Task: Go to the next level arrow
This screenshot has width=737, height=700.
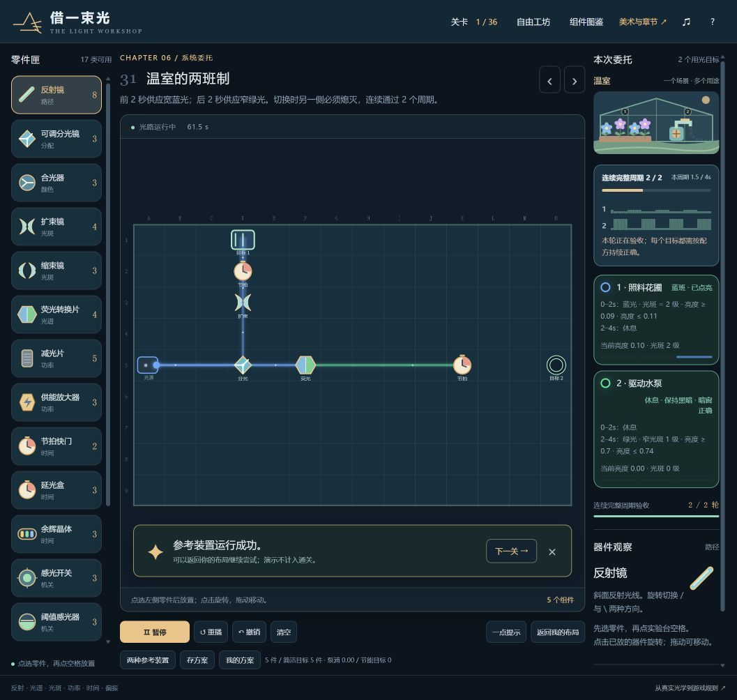Action: point(575,80)
